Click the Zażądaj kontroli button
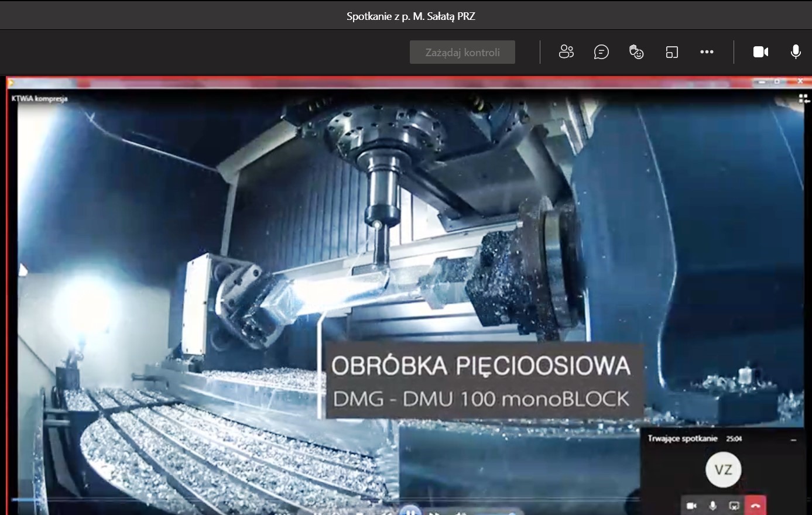This screenshot has width=812, height=515. click(462, 52)
